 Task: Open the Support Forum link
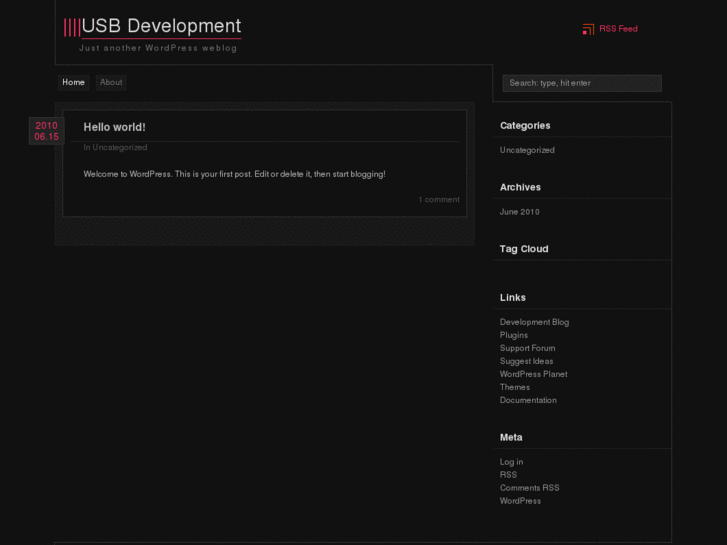[x=528, y=348]
